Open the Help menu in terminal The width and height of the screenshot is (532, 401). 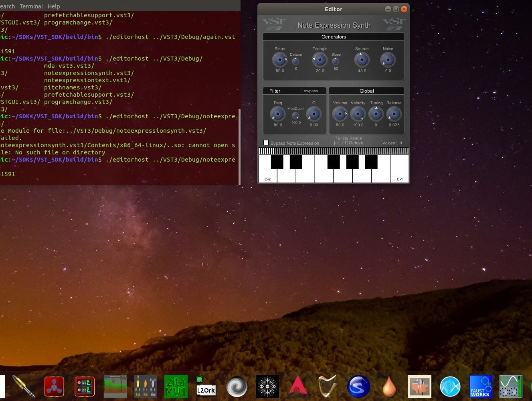(54, 6)
